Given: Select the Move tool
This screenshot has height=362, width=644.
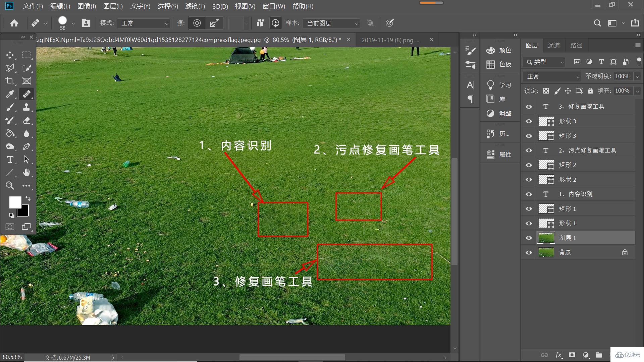Looking at the screenshot, I should click(x=10, y=54).
